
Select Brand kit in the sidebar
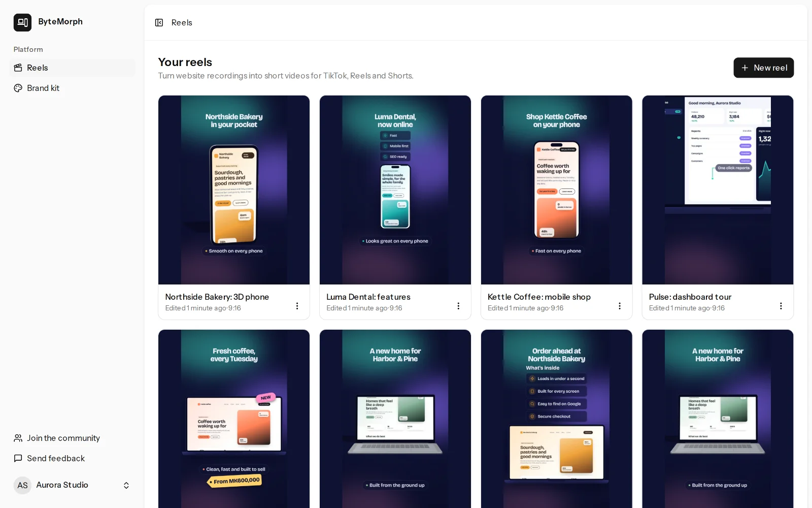coord(72,88)
